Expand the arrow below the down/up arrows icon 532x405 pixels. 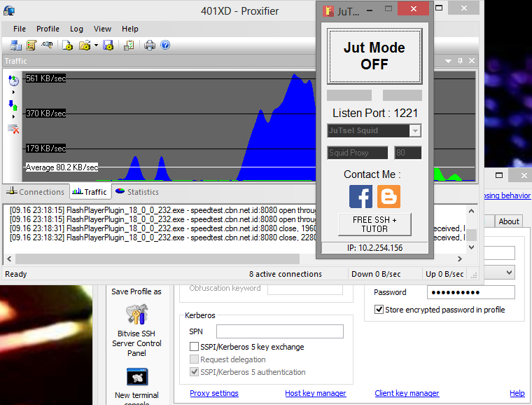[x=13, y=116]
